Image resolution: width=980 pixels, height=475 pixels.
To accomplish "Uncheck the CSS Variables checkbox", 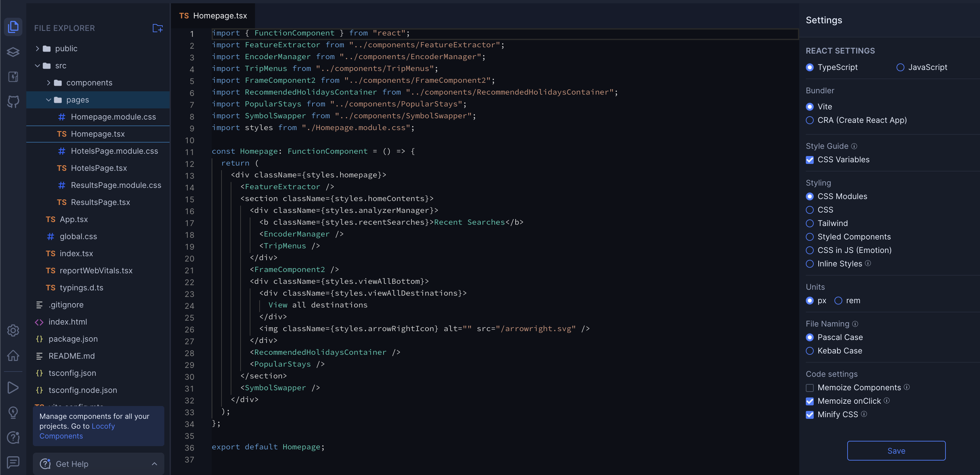I will 810,160.
